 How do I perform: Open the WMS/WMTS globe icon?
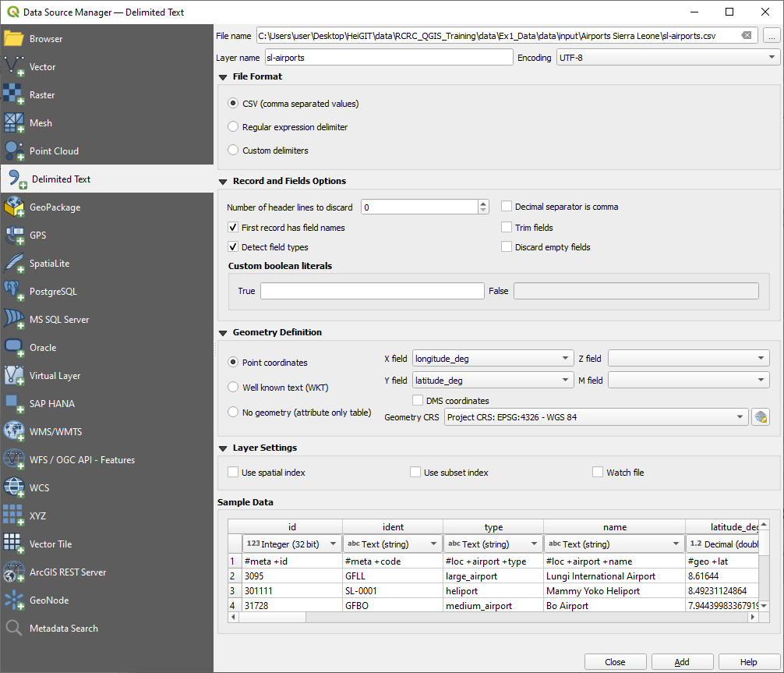point(14,432)
